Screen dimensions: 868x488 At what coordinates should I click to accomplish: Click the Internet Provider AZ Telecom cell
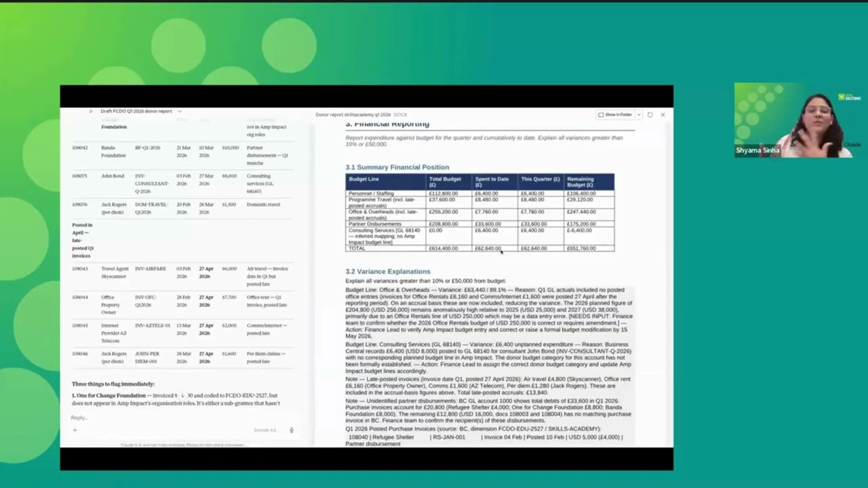pos(114,333)
